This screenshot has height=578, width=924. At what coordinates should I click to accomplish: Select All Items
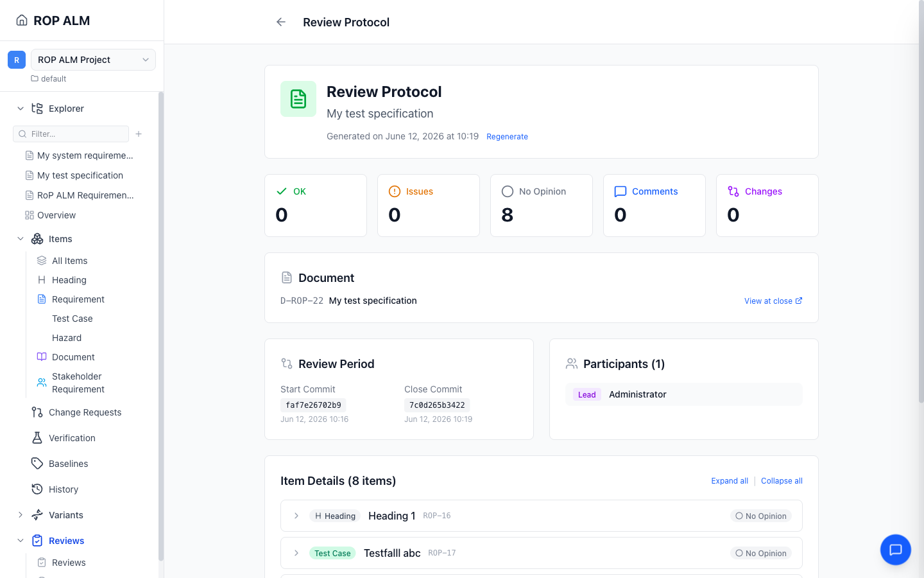[69, 261]
